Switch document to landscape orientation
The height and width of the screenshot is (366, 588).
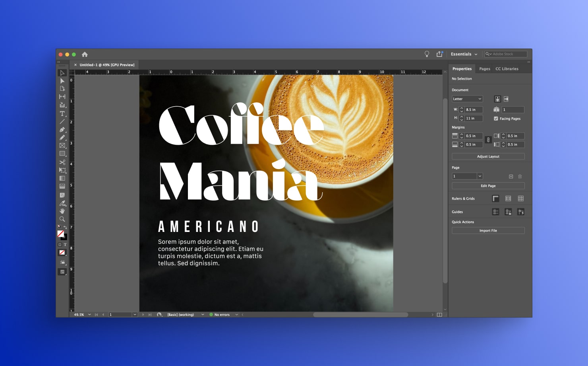[x=505, y=99]
